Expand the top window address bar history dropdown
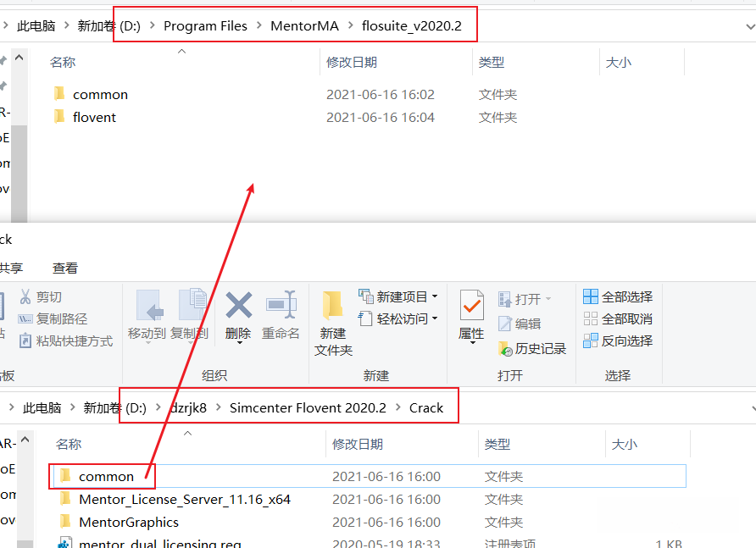This screenshot has height=548, width=756. click(750, 26)
